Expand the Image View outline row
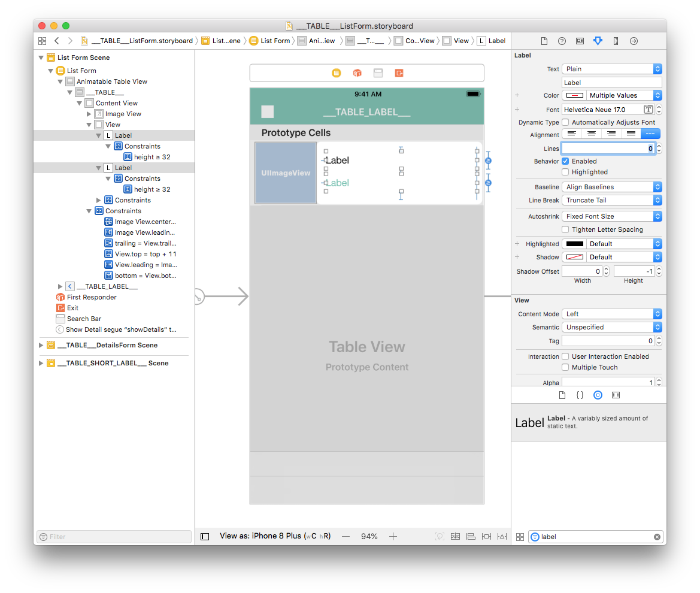The image size is (700, 593). pos(89,114)
